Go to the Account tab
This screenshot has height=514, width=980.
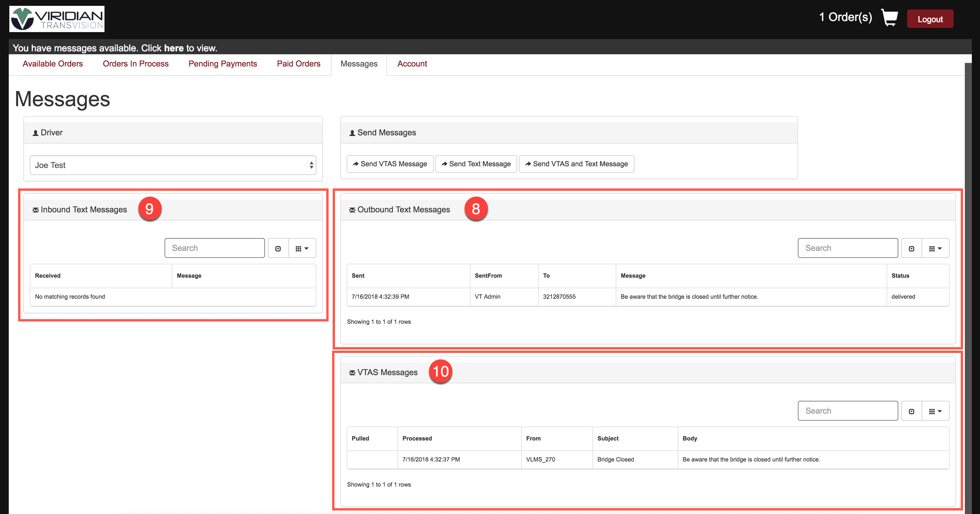pyautogui.click(x=412, y=64)
